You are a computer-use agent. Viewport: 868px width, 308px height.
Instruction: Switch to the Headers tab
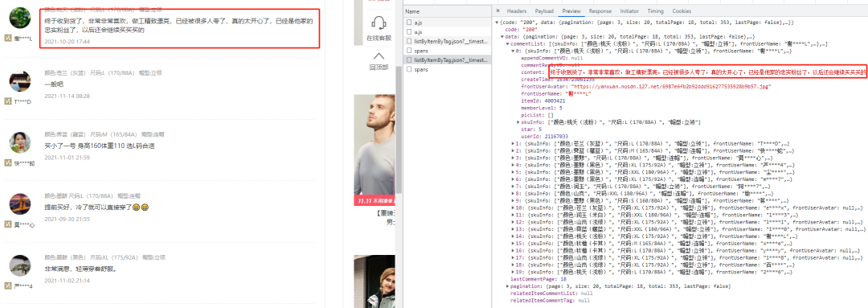click(x=517, y=11)
